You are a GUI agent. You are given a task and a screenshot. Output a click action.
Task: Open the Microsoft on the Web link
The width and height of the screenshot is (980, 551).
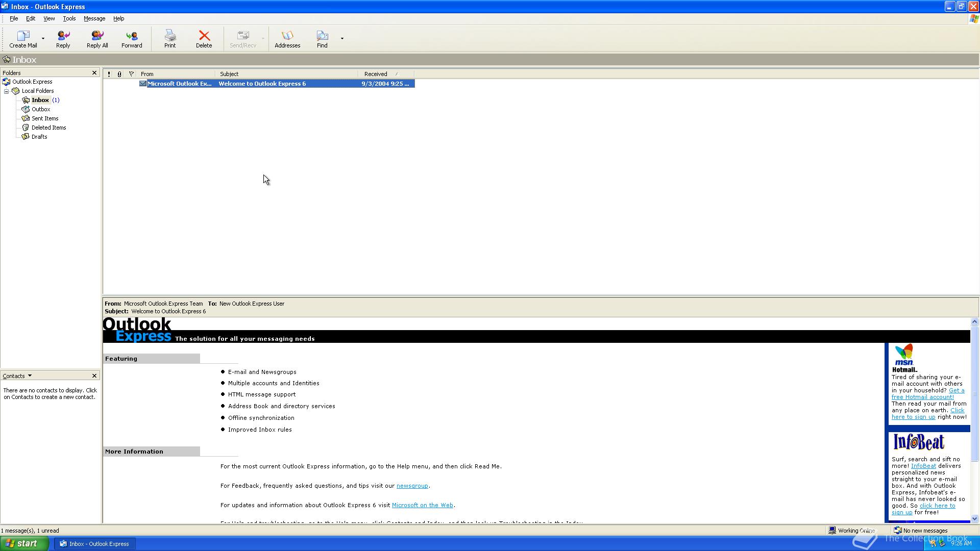(422, 506)
